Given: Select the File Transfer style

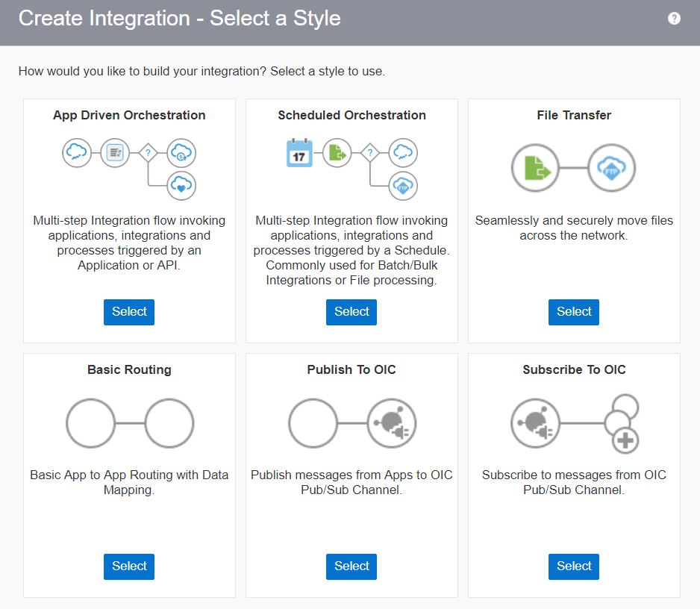Looking at the screenshot, I should pyautogui.click(x=574, y=312).
